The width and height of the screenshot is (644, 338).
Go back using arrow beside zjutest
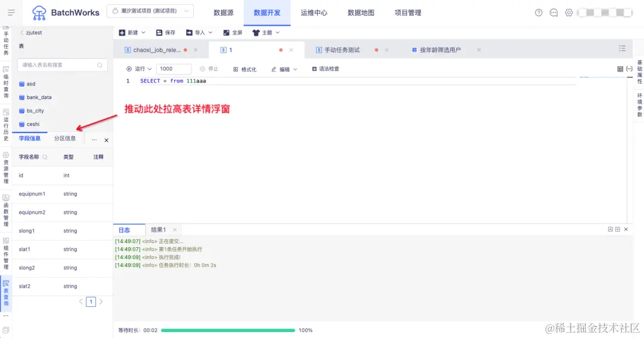click(x=22, y=32)
